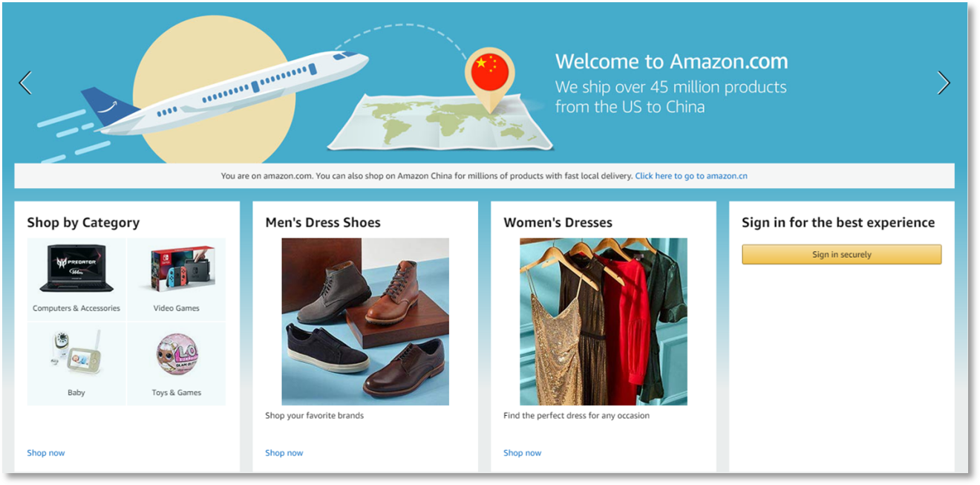Open the Toys & Games category tile
This screenshot has height=485, width=980.
pos(177,364)
